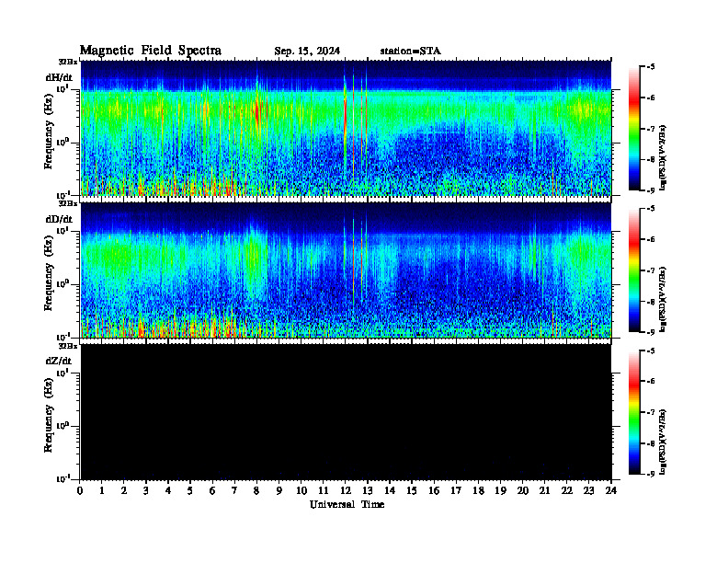The image size is (728, 563).
Task: Click the '-7' value on the dD/dt color bar
Action: point(651,270)
